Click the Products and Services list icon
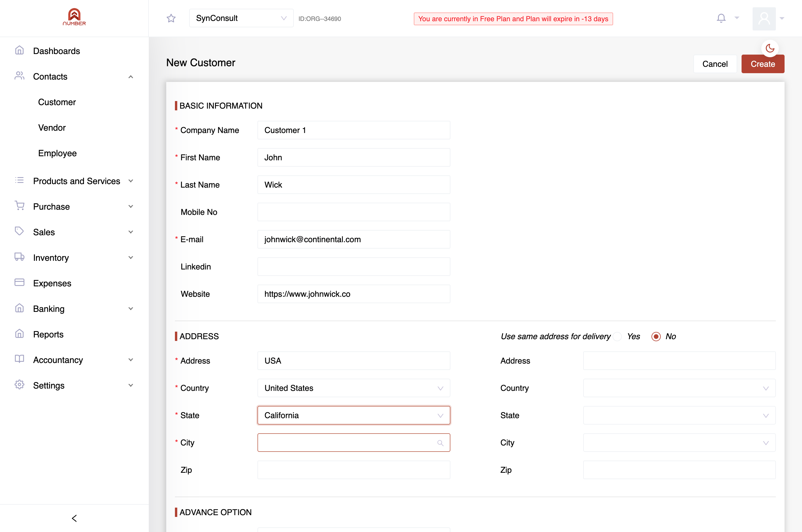802x532 pixels. click(19, 181)
